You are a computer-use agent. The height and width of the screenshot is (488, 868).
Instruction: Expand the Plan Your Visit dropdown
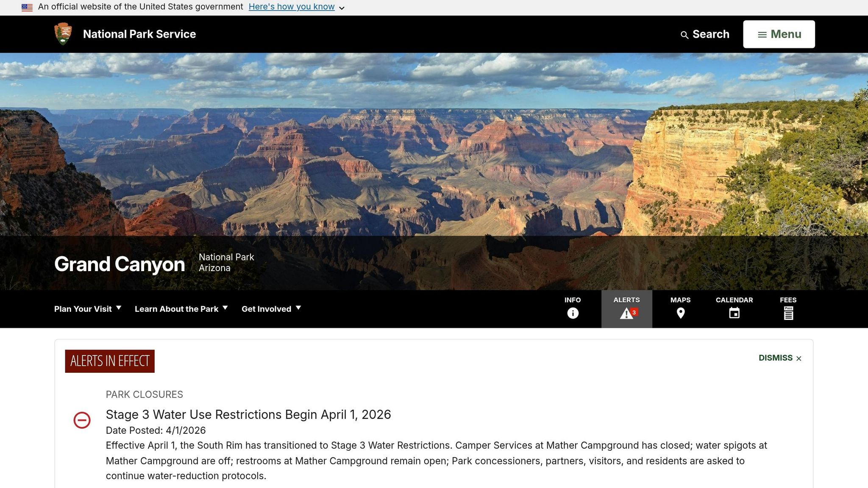[87, 309]
